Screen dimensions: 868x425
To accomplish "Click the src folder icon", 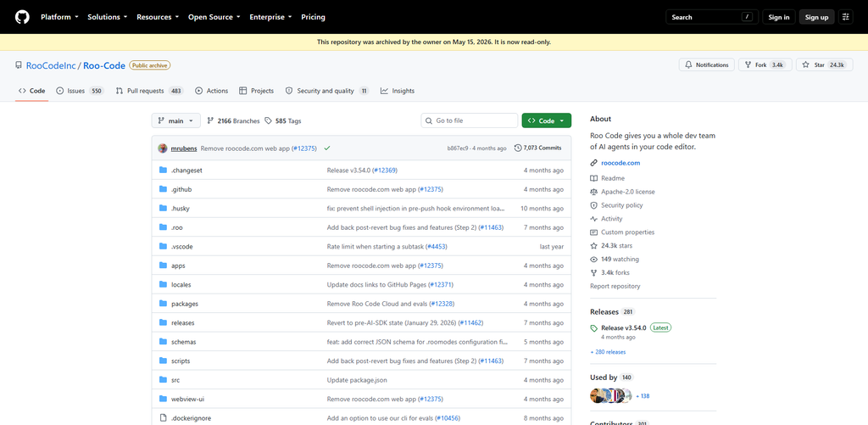I will coord(163,379).
